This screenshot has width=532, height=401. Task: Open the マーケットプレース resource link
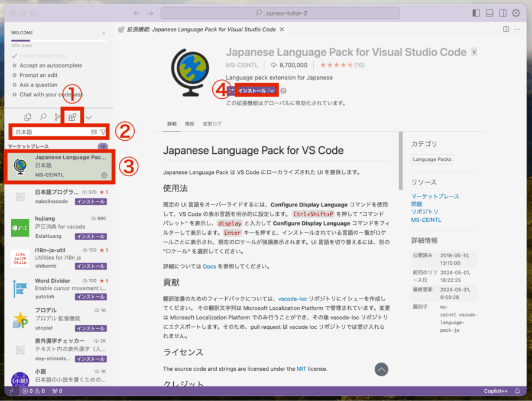(x=435, y=196)
